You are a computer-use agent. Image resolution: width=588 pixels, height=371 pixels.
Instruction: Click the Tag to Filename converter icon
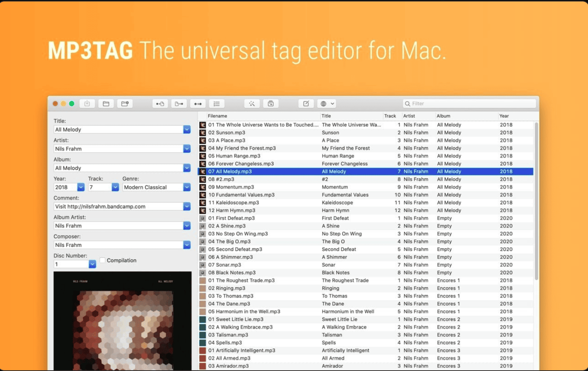(160, 104)
